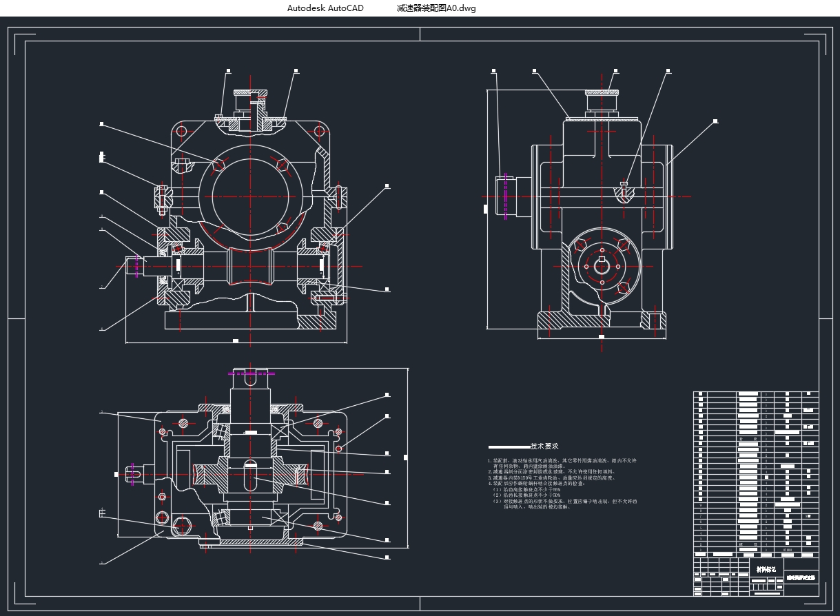
Task: Click the bearing cover bolt circle center
Action: tap(602, 266)
